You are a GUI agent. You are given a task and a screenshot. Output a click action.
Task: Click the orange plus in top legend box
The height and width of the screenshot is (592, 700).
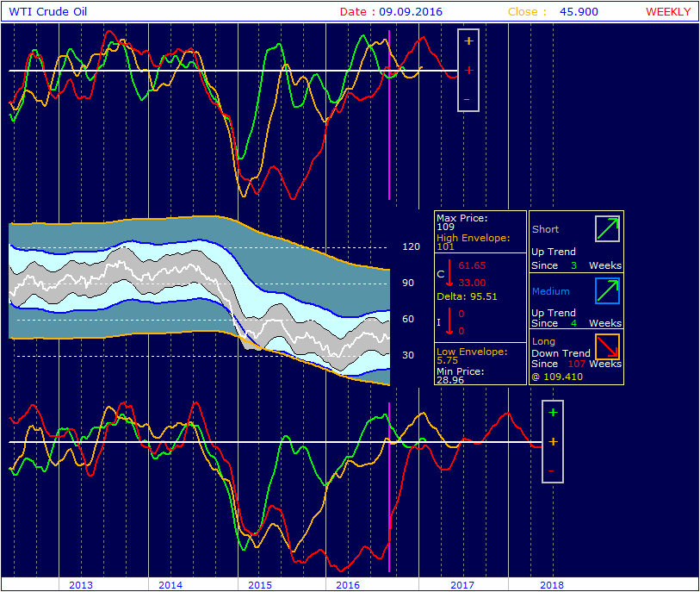[x=468, y=41]
